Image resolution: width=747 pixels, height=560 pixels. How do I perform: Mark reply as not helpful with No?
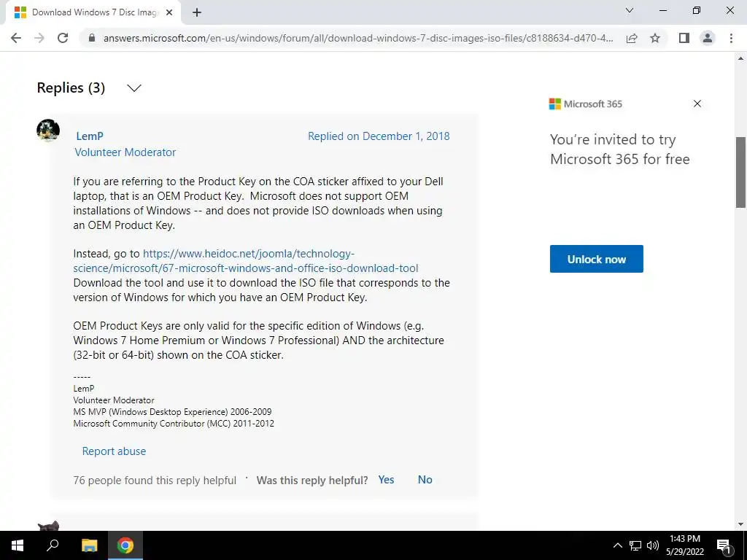(x=425, y=480)
